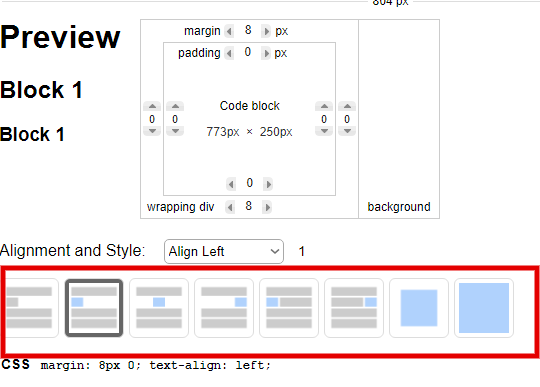Increase the top padding with right arrow
The height and width of the screenshot is (387, 540).
coord(266,53)
